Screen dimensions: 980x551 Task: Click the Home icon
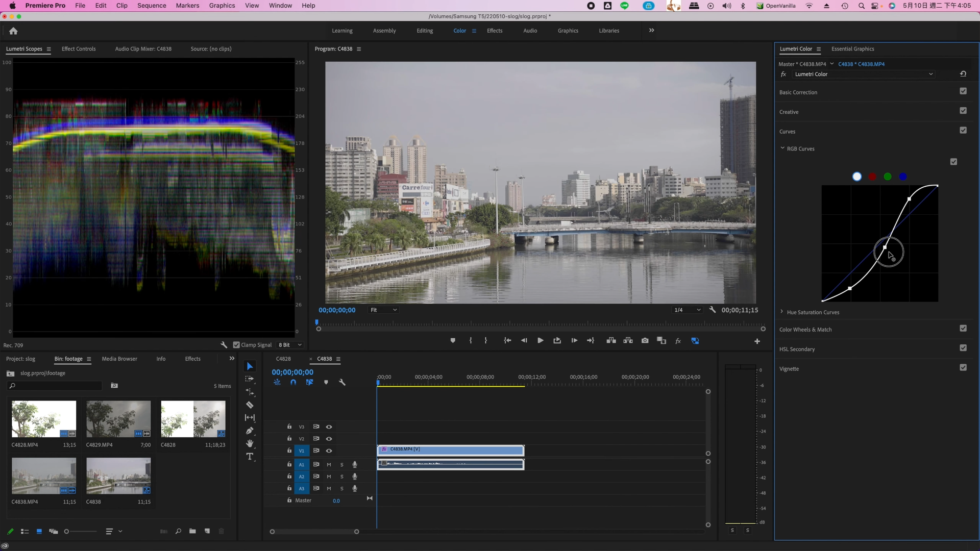click(13, 31)
